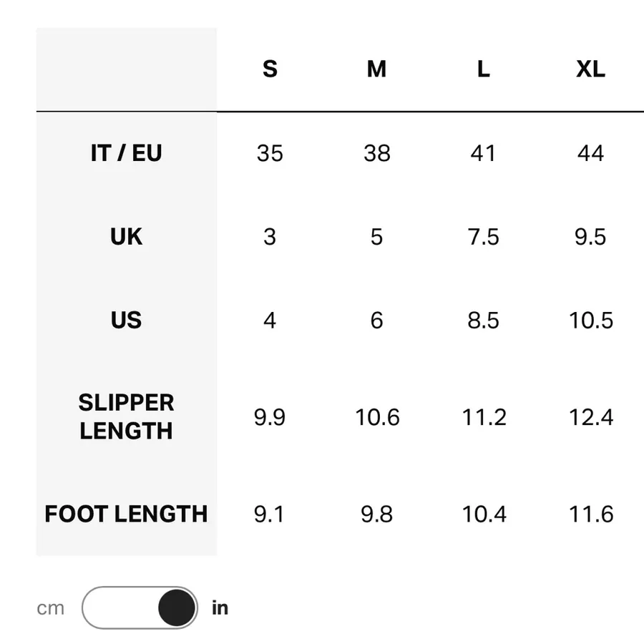The height and width of the screenshot is (644, 644).
Task: Click the L size column header
Action: (484, 69)
